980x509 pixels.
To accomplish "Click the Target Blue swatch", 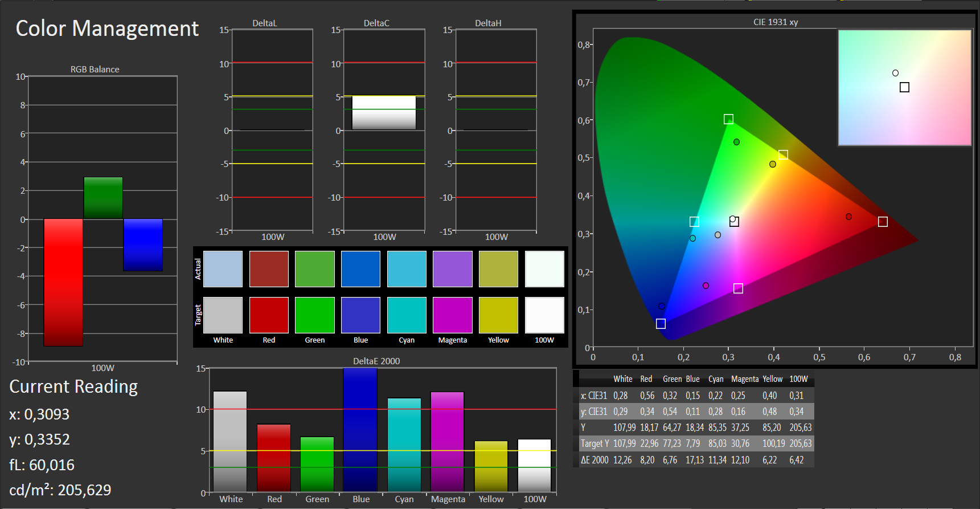I will pyautogui.click(x=360, y=315).
